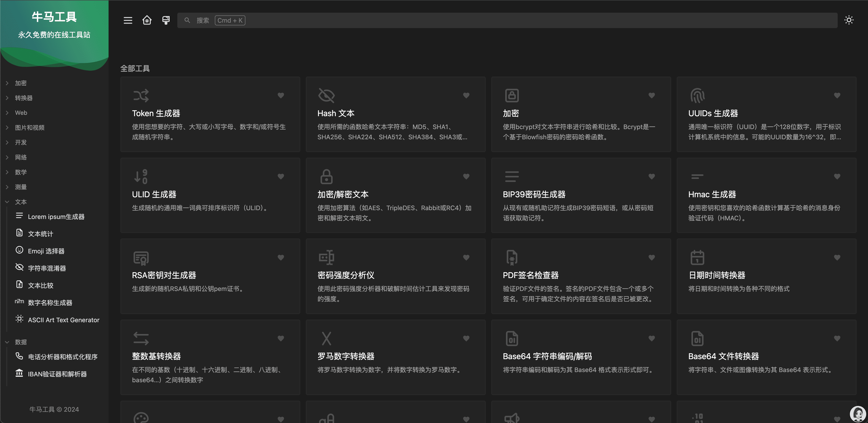This screenshot has height=423, width=868.
Task: Click the paint roller theme icon
Action: [166, 20]
